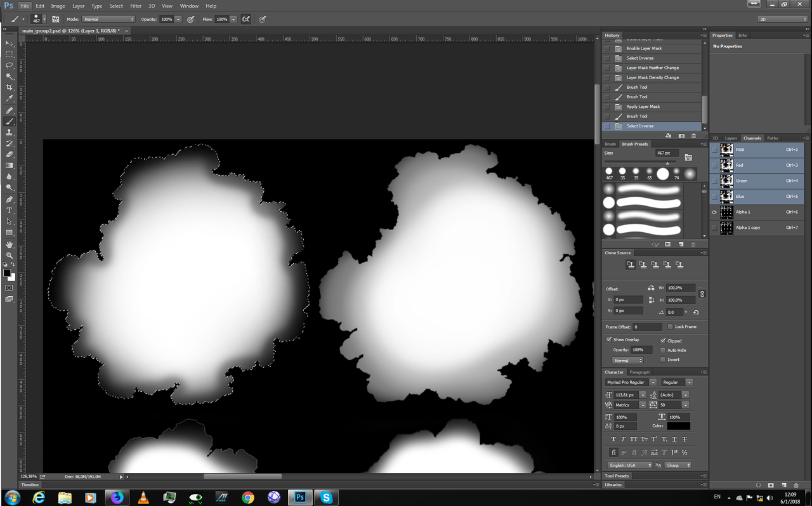
Task: Toggle Quick Mask mode
Action: click(9, 288)
